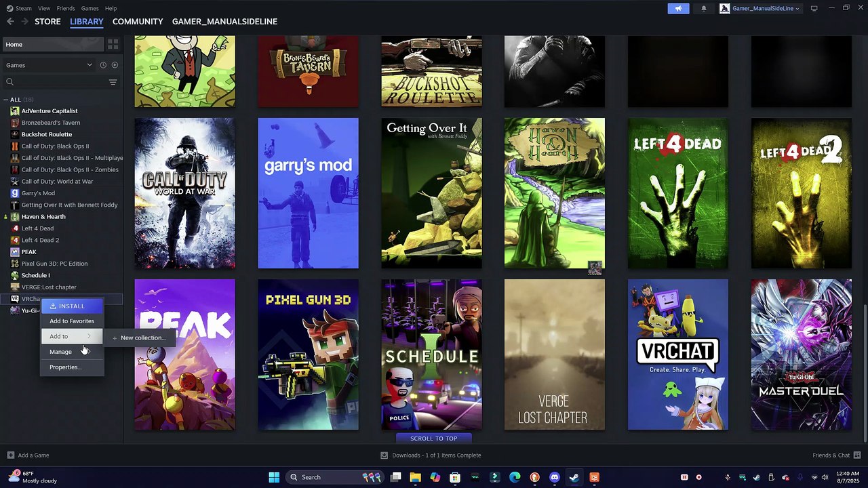Expand the Manage submenu
The image size is (868, 488).
coord(72,352)
